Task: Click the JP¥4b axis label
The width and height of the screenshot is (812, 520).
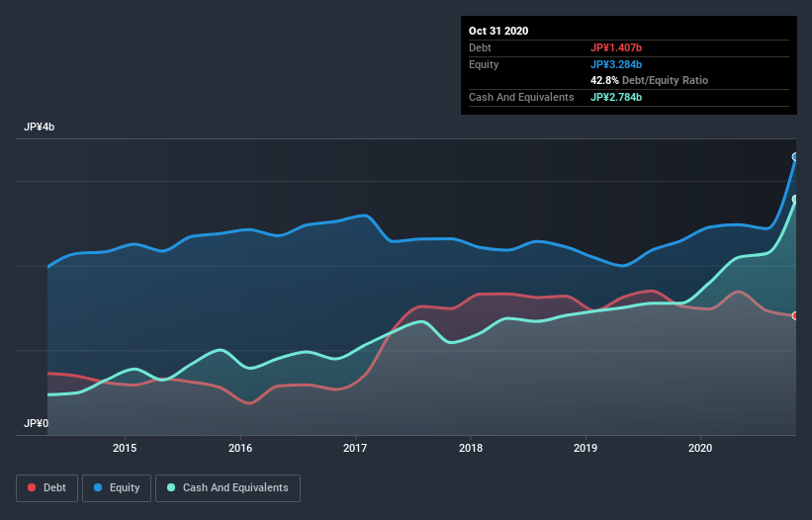Action: pyautogui.click(x=39, y=127)
